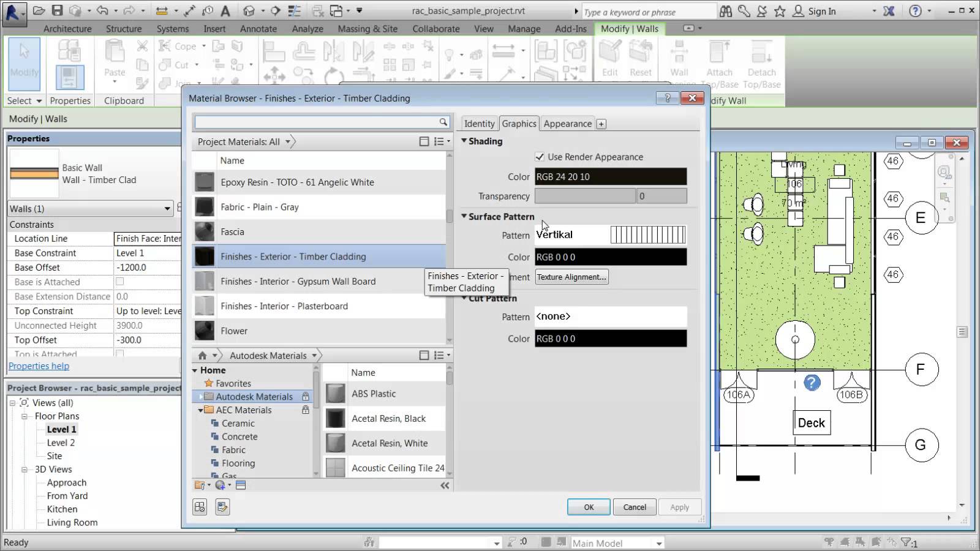Collapse the AEC Materials tree node
The width and height of the screenshot is (980, 551).
tap(200, 410)
